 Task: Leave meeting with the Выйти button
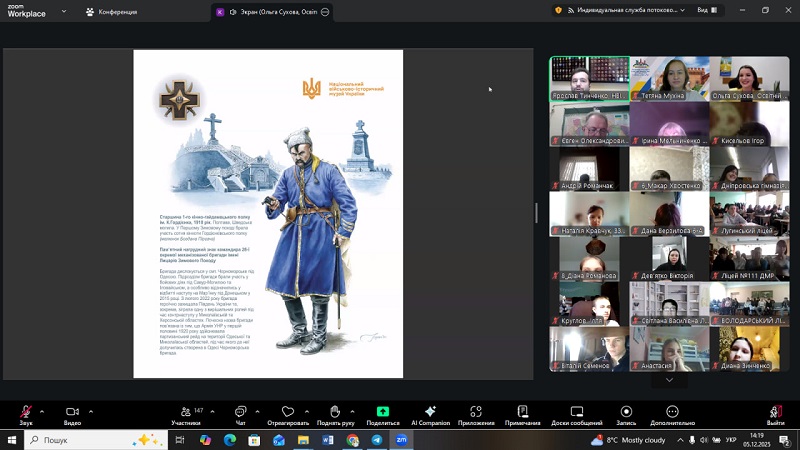pos(776,412)
